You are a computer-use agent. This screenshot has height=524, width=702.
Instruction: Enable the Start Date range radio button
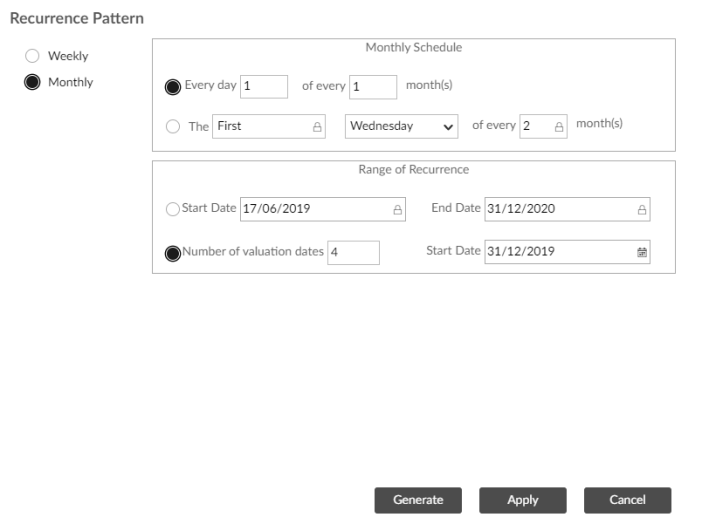(x=172, y=209)
